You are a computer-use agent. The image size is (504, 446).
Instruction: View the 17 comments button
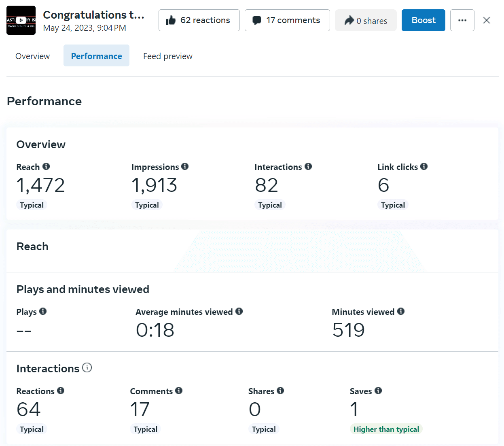(287, 20)
